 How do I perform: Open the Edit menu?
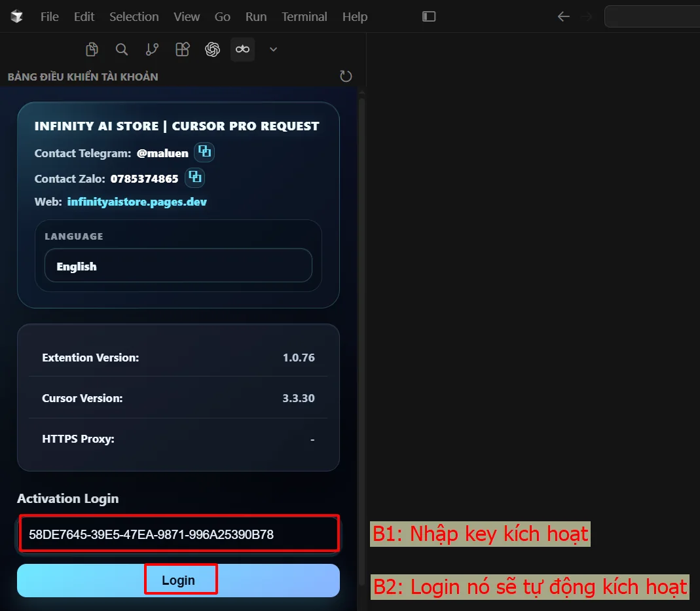point(84,16)
